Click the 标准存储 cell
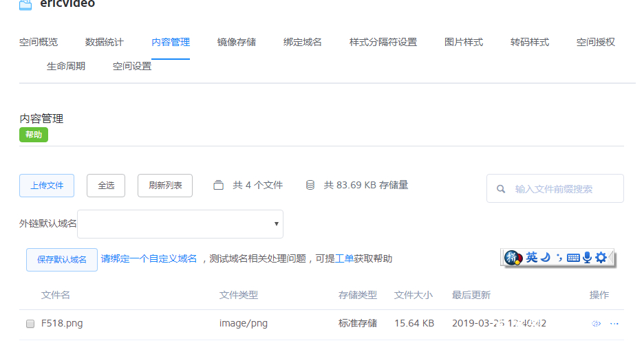Image resolution: width=644 pixels, height=343 pixels. (358, 323)
